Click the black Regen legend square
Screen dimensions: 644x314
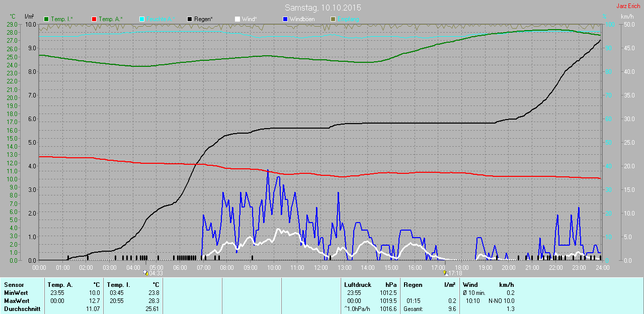point(190,19)
